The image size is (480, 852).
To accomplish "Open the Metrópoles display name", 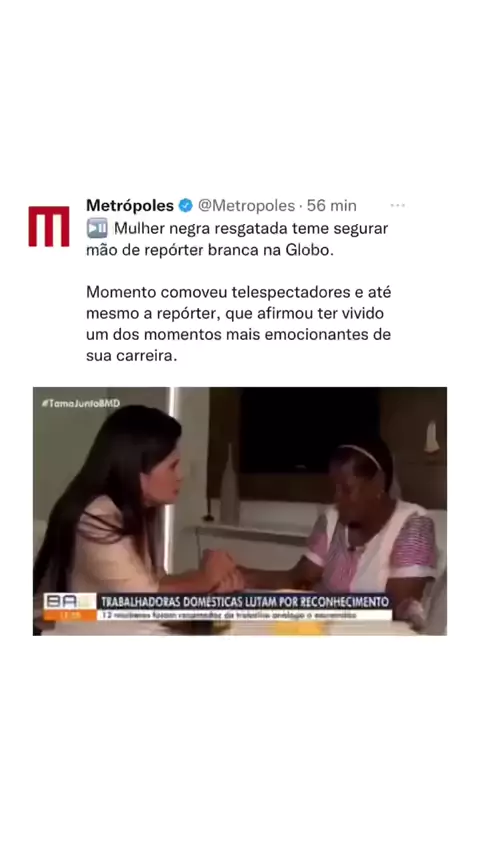I will 130,205.
